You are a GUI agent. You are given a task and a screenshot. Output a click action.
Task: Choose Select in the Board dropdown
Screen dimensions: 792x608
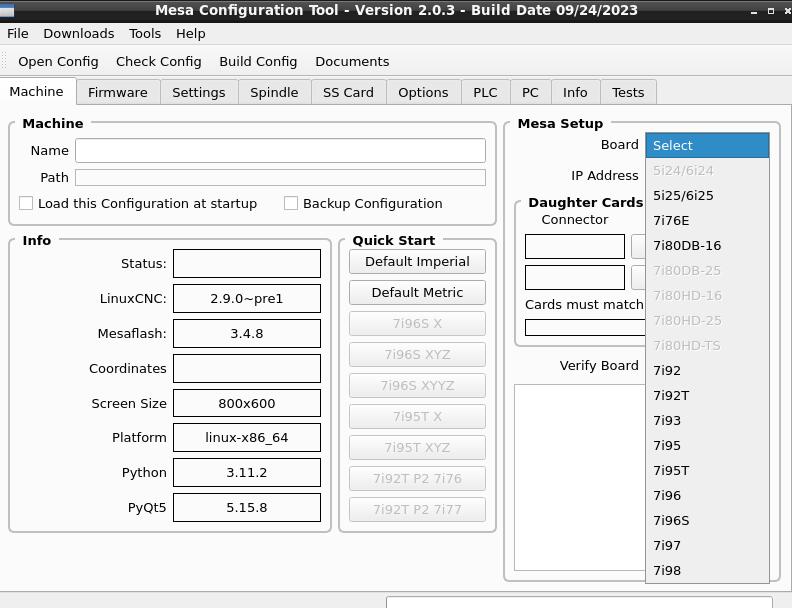click(707, 145)
